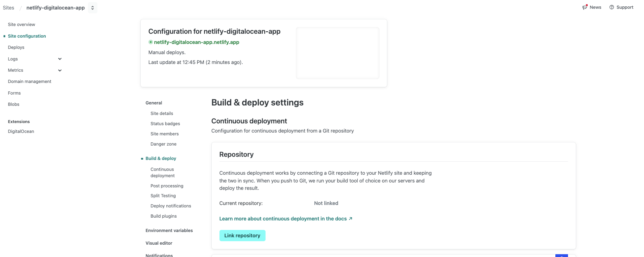Open the site switcher next to netlify-digitalocean-app
Viewport: 644px width, 257px height.
[93, 8]
